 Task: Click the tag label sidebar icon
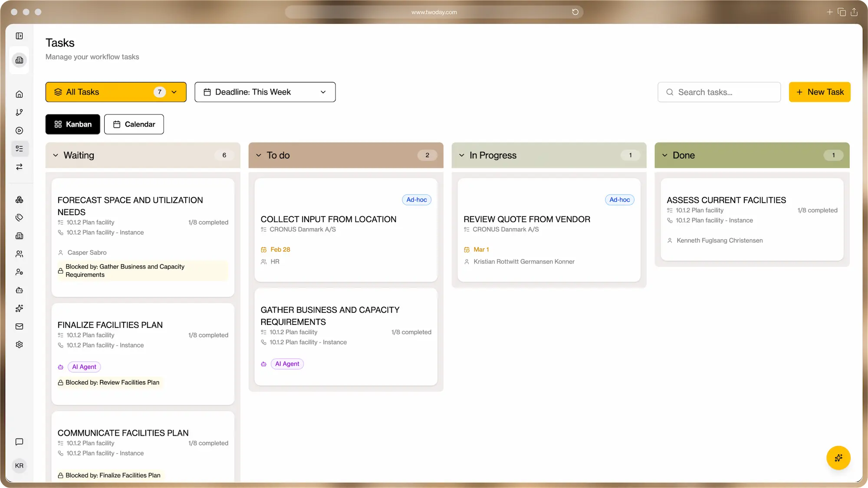pyautogui.click(x=19, y=218)
